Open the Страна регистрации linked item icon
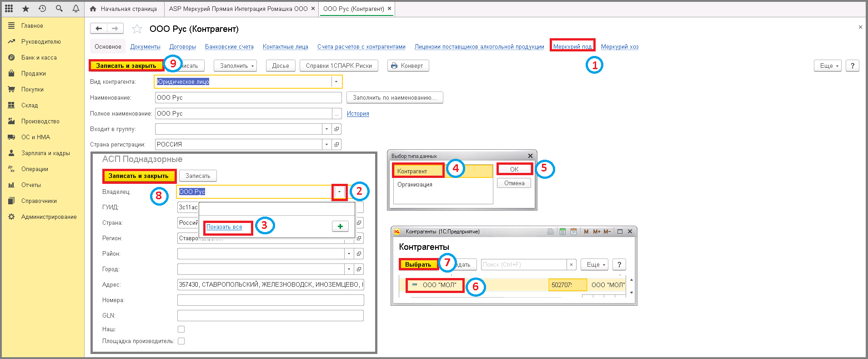The image size is (868, 359). point(336,145)
